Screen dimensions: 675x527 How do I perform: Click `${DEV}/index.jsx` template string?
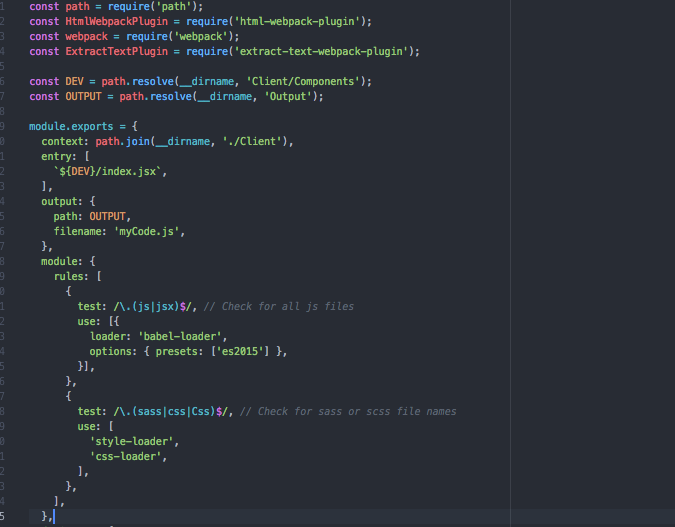[x=107, y=171]
